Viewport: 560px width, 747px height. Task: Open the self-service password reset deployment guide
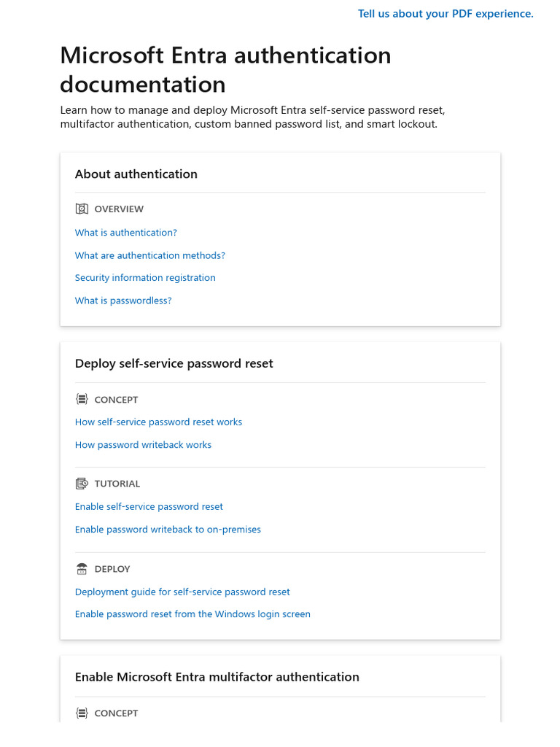click(x=182, y=592)
